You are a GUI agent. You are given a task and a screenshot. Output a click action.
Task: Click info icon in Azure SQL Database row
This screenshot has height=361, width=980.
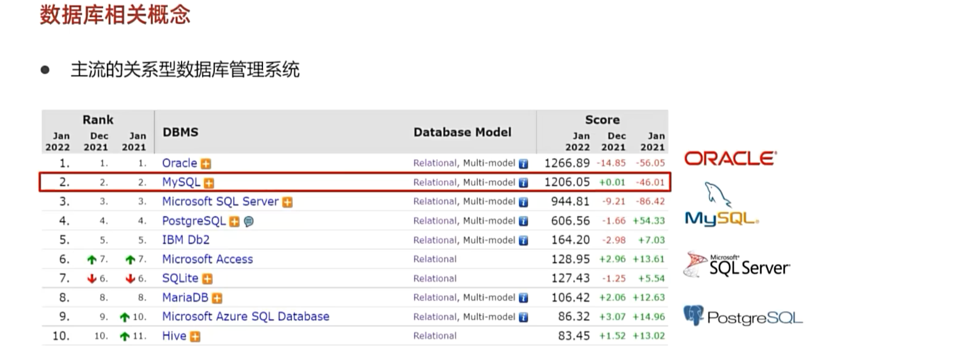point(524,317)
